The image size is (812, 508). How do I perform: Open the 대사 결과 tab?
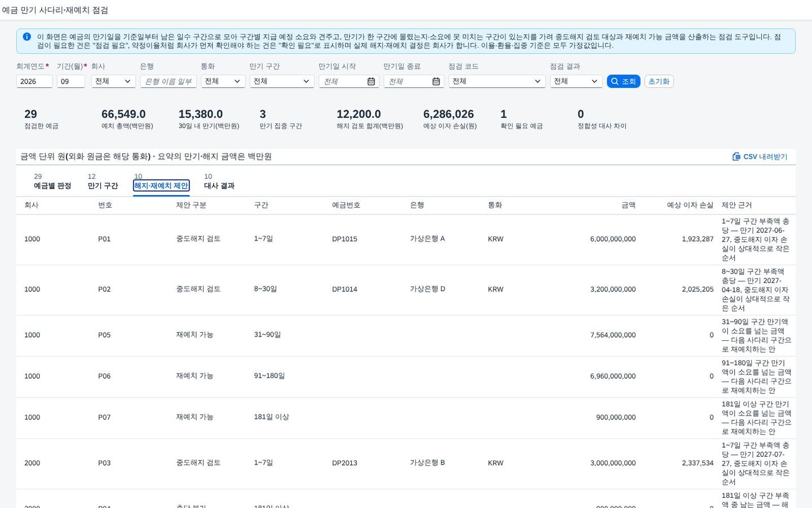[219, 186]
